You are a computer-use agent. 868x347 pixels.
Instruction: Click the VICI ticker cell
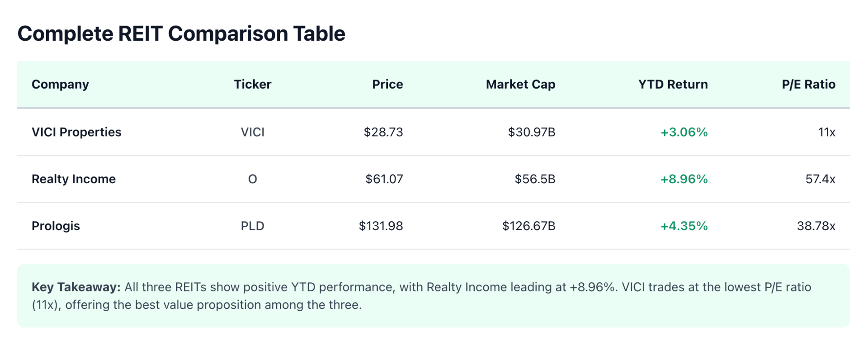(252, 132)
